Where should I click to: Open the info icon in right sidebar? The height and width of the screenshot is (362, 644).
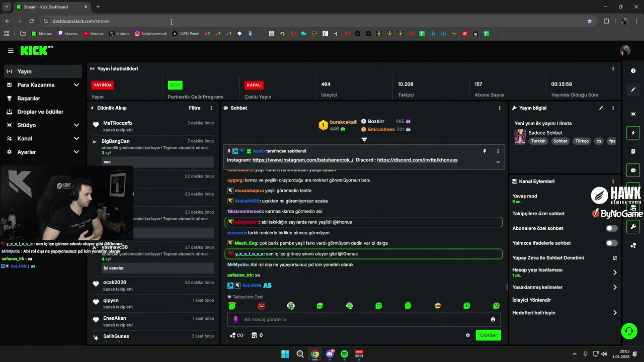633,71
